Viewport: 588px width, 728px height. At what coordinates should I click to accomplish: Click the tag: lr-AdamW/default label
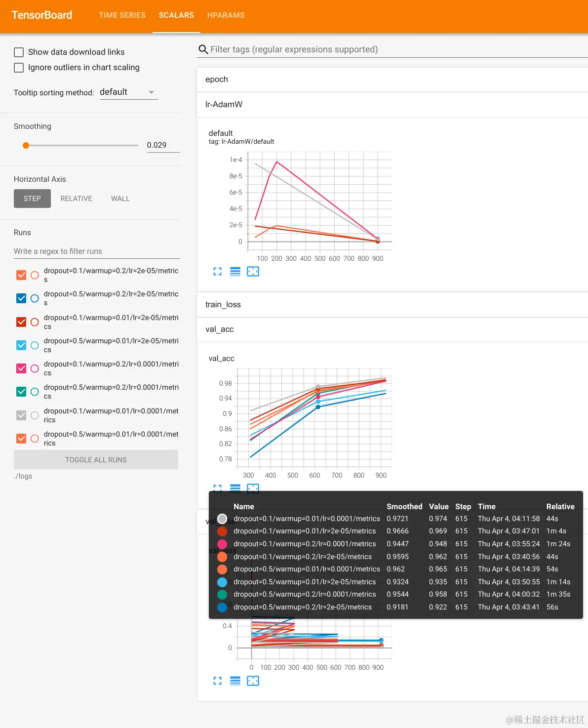(241, 142)
